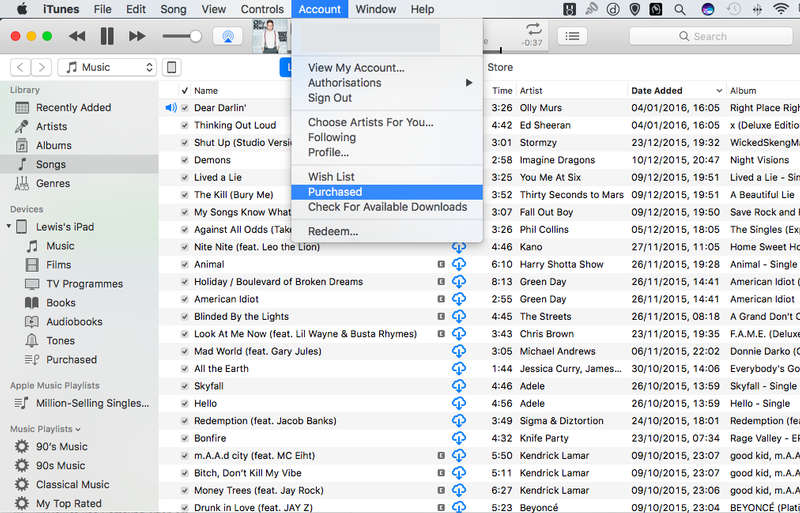Adjust the volume slider knob
Viewport: 800px width, 513px height.
point(195,36)
